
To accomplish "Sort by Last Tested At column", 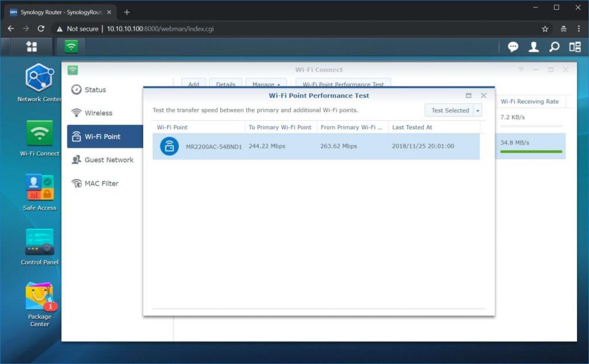I will pyautogui.click(x=434, y=127).
